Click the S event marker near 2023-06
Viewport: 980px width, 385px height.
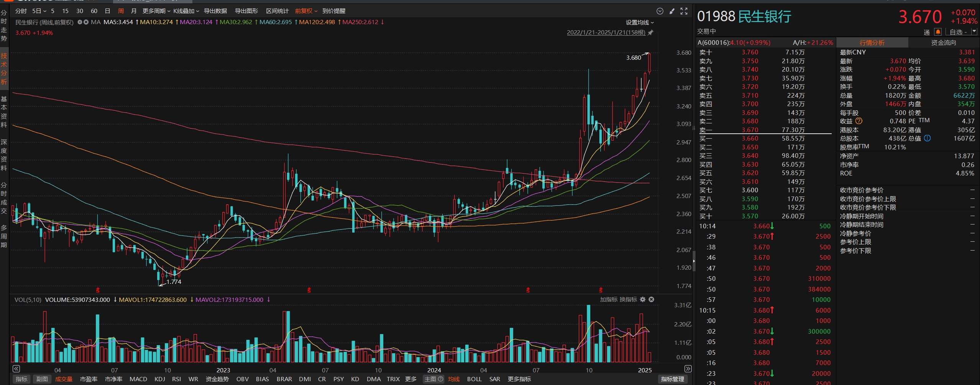coord(309,290)
